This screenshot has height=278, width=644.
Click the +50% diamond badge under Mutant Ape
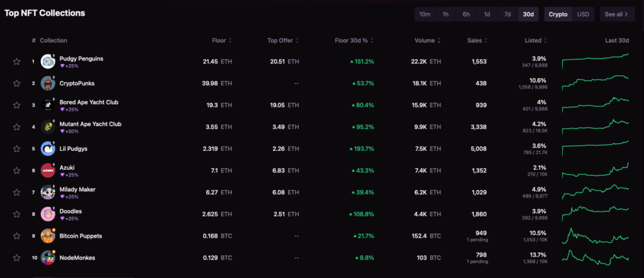click(x=69, y=131)
